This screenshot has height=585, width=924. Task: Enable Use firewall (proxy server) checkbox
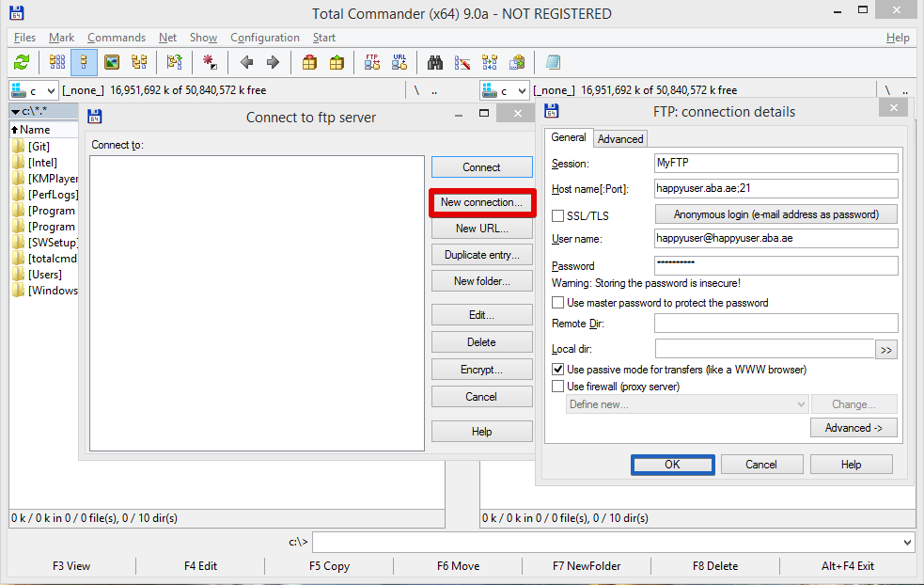pyautogui.click(x=557, y=387)
